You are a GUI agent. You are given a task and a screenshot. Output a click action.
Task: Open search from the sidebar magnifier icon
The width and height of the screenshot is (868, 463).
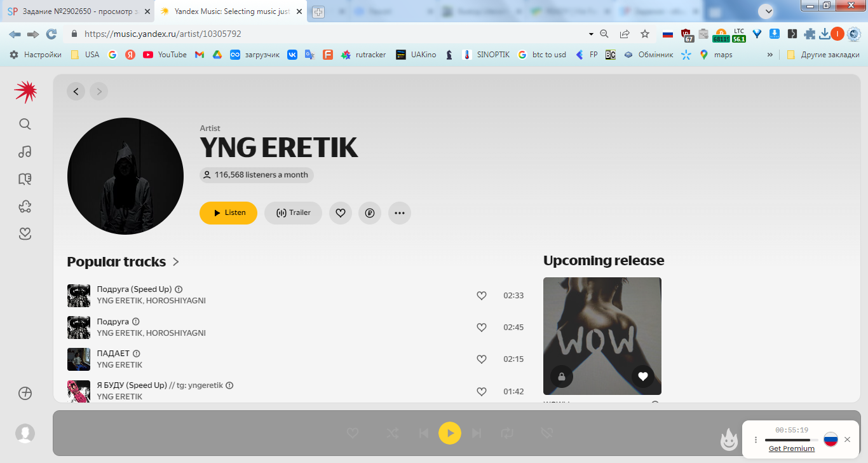coord(25,124)
